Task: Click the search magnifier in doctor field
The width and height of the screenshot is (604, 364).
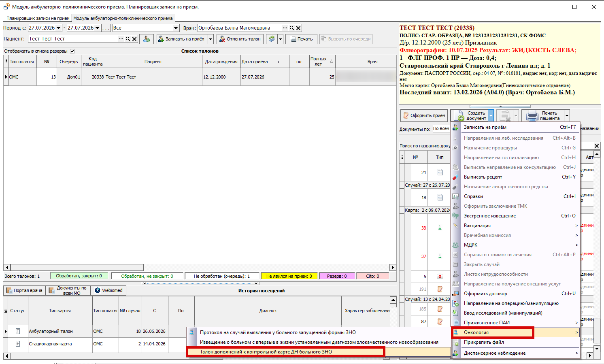Action: 292,28
